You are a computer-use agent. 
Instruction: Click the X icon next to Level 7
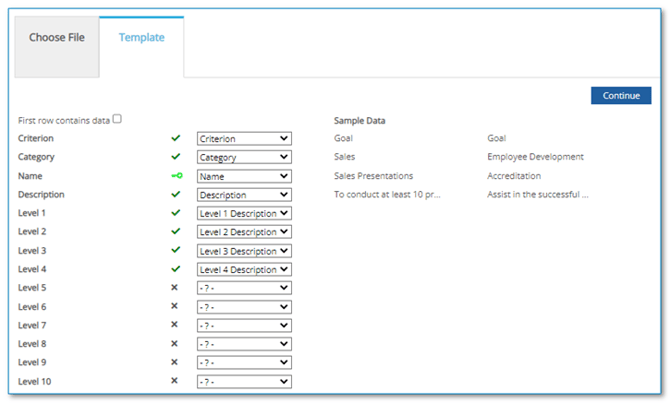click(x=174, y=325)
